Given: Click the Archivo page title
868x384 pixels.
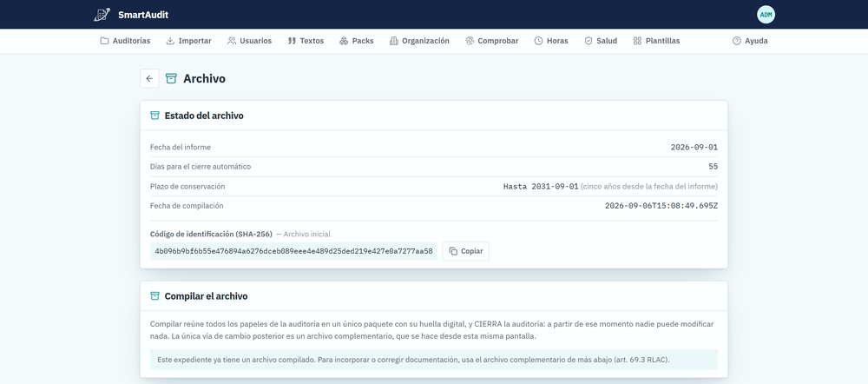Looking at the screenshot, I should 204,79.
